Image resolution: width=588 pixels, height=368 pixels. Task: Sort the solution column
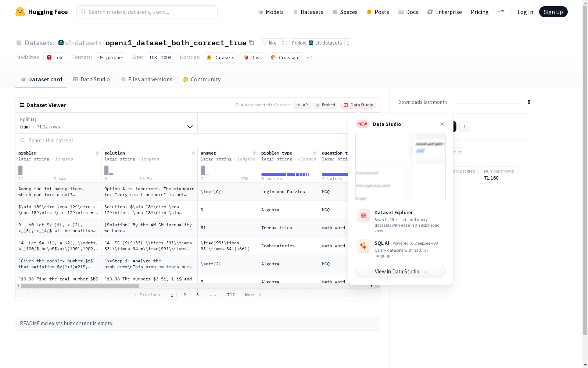[x=193, y=153]
